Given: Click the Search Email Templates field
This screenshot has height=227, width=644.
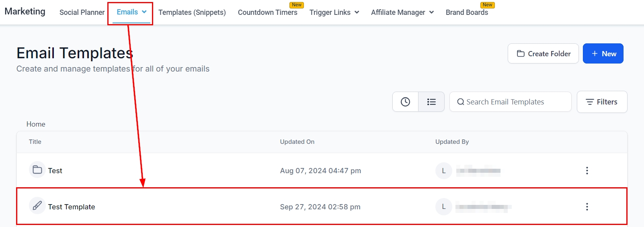Looking at the screenshot, I should tap(510, 102).
